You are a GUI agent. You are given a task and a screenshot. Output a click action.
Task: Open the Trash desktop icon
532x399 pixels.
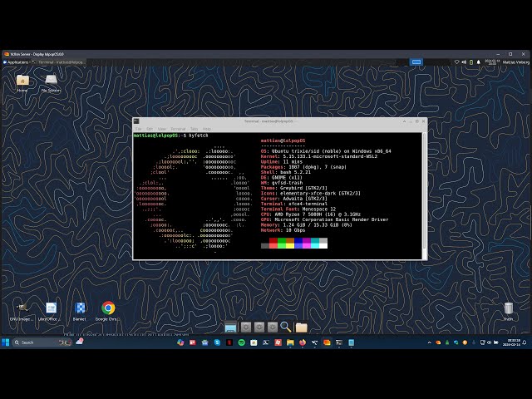(508, 311)
